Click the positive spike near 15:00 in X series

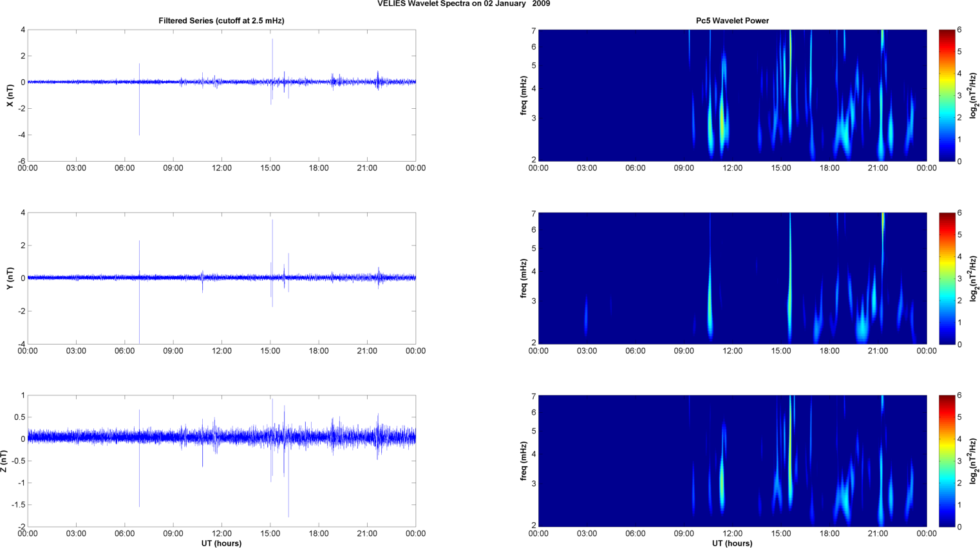pyautogui.click(x=272, y=59)
